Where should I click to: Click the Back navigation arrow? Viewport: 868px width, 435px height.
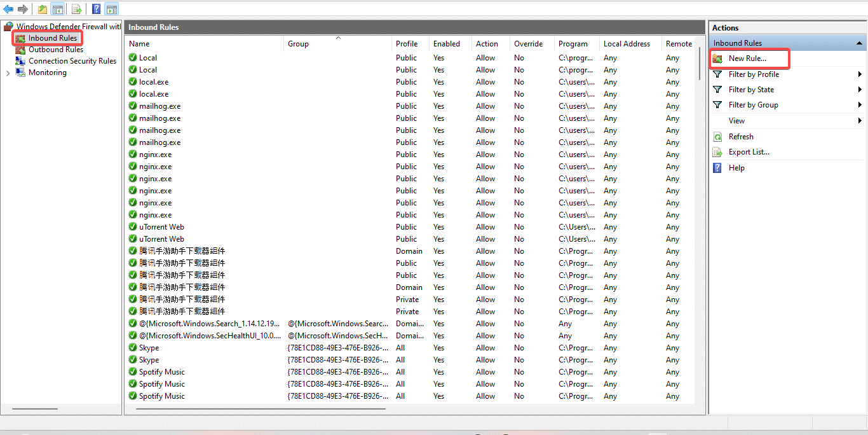click(8, 9)
